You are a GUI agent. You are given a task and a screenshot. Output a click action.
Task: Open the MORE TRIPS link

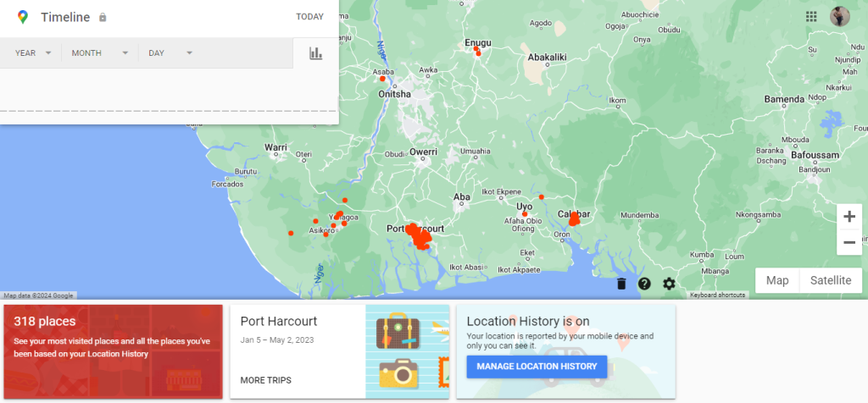click(x=265, y=380)
